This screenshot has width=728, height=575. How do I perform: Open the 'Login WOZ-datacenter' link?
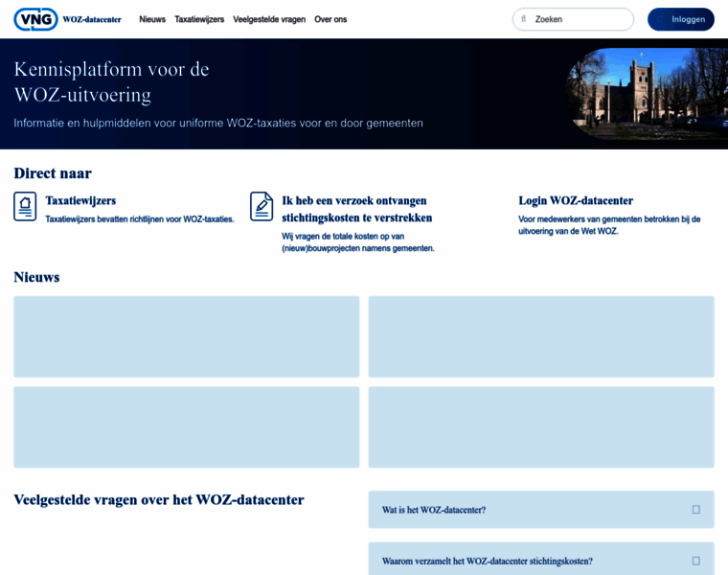tap(576, 200)
